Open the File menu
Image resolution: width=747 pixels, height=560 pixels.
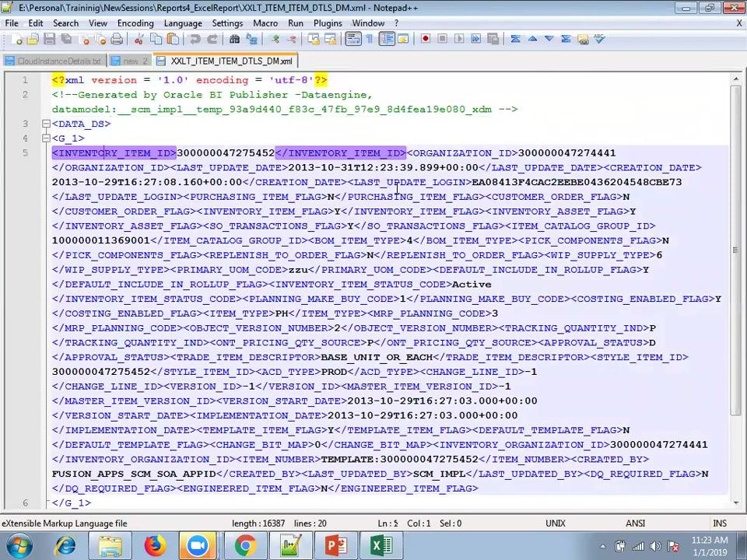pyautogui.click(x=12, y=23)
